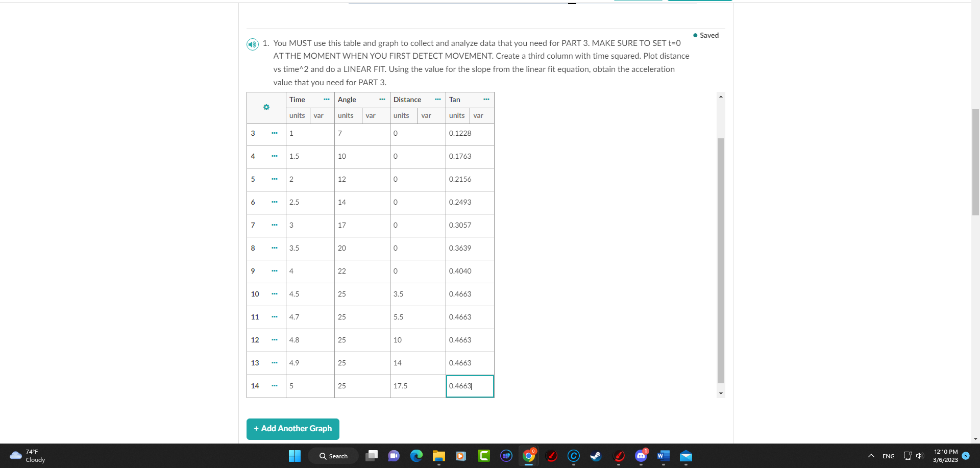Viewport: 980px width, 468px height.
Task: Select Angle cell with value 22
Action: (x=362, y=272)
